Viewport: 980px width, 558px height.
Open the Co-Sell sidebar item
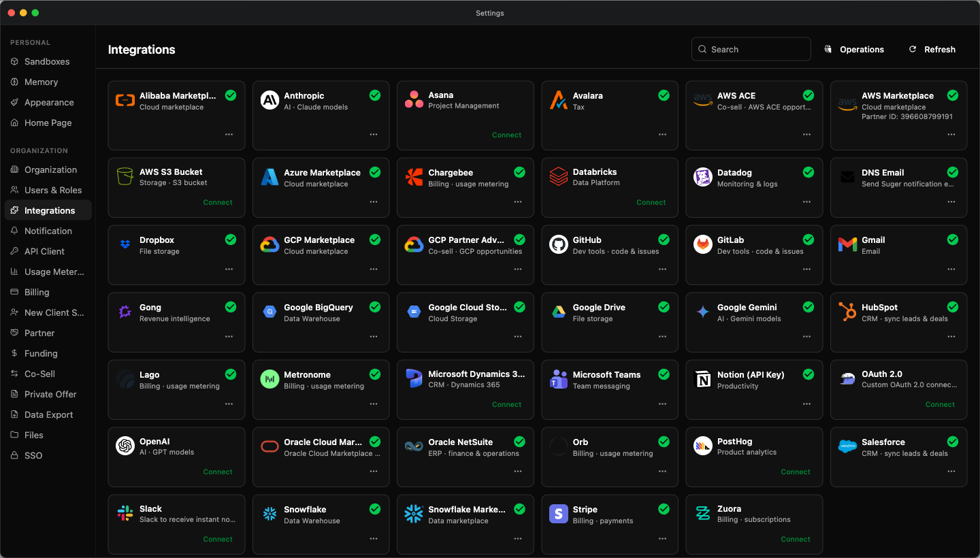tap(48, 374)
